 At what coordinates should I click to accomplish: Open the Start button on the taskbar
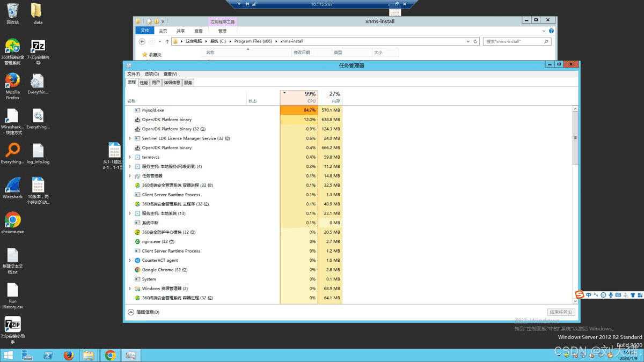point(9,355)
